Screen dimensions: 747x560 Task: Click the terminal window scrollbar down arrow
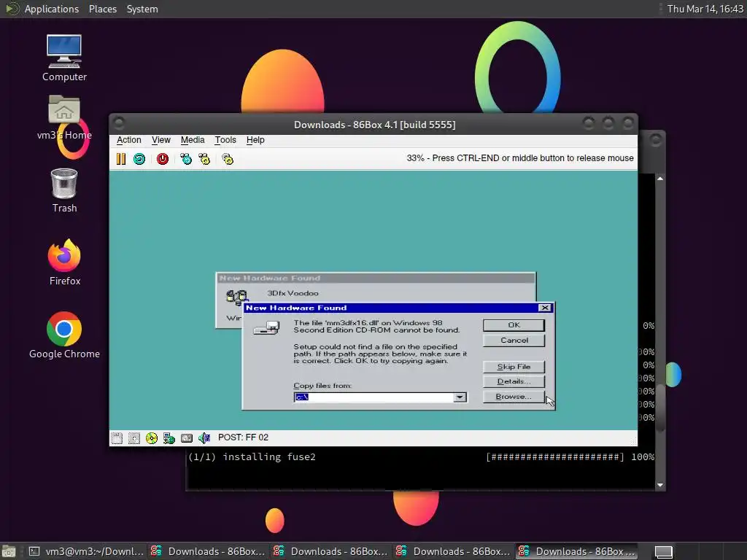[x=659, y=485]
